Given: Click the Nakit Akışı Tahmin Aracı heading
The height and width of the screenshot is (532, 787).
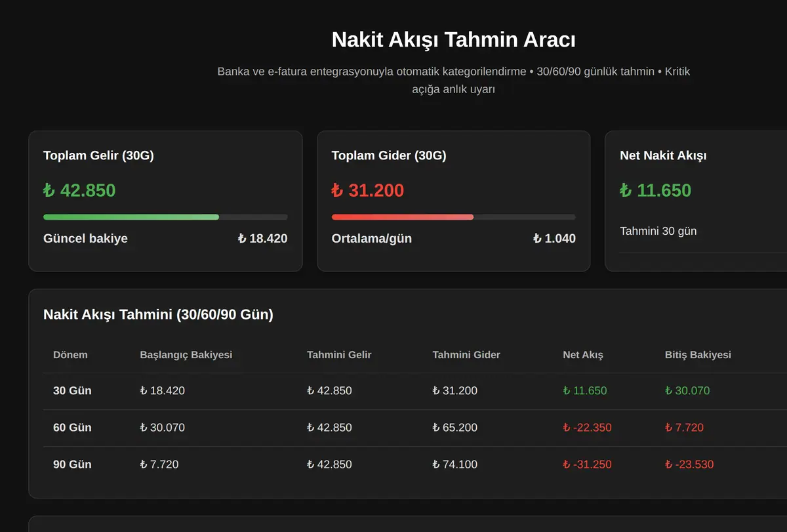Looking at the screenshot, I should tap(454, 39).
